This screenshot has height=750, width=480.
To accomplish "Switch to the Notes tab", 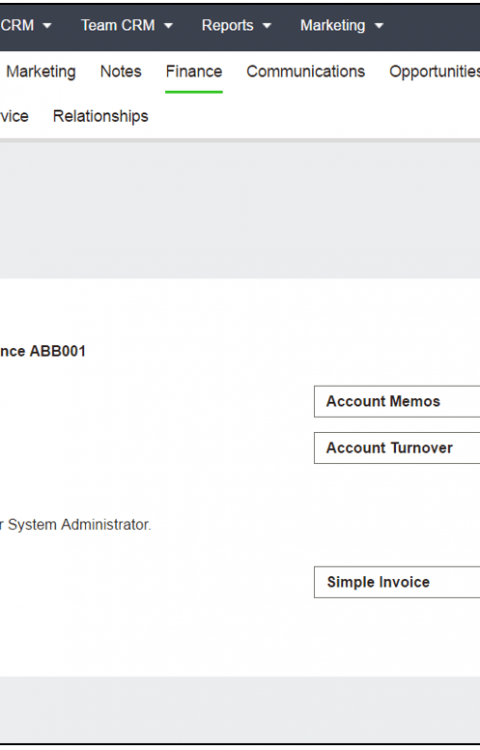I will tap(120, 72).
